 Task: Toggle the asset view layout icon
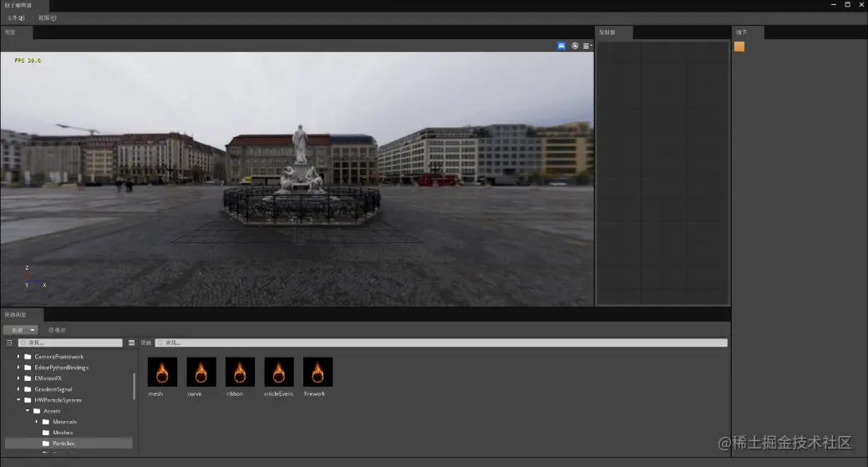point(131,343)
